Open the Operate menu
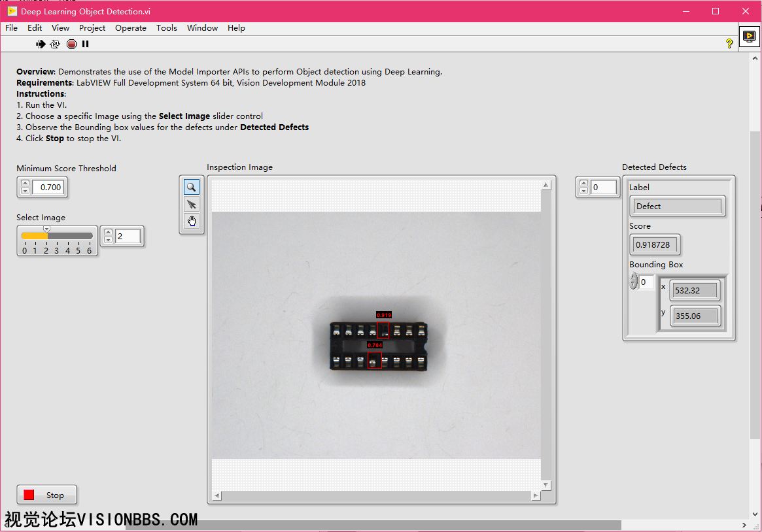 (x=130, y=28)
